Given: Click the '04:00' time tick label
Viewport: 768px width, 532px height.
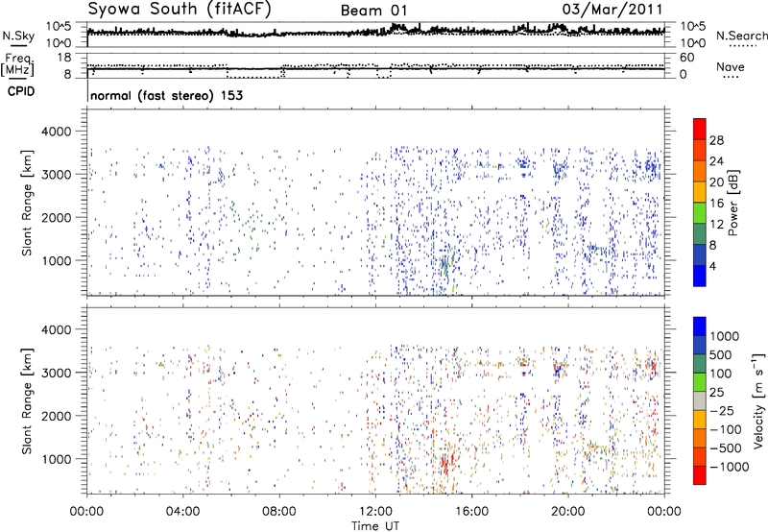Looking at the screenshot, I should [x=182, y=512].
